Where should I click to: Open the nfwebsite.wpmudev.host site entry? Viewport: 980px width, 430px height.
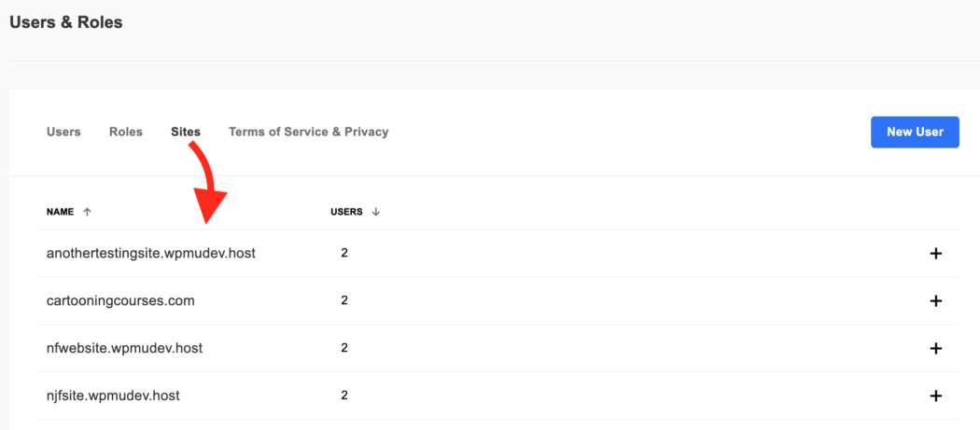(124, 348)
